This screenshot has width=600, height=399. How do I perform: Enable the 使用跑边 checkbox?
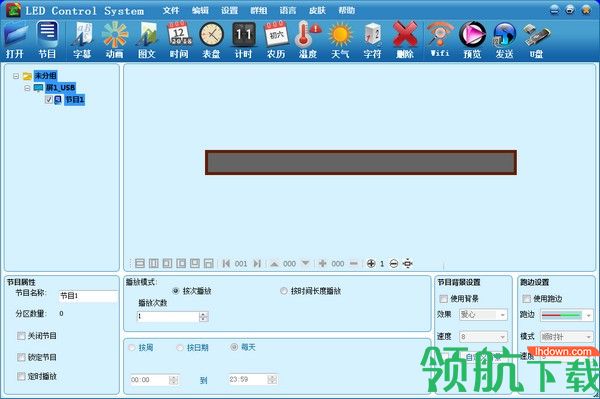[527, 299]
